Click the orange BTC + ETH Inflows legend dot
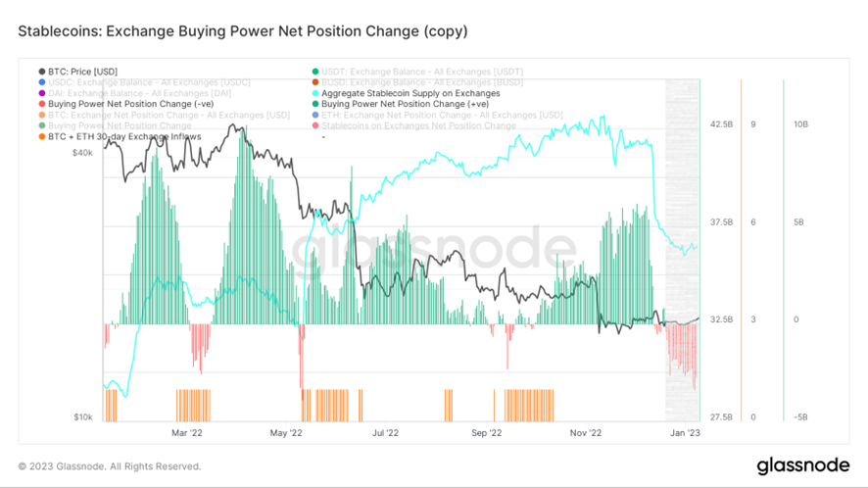Image resolution: width=868 pixels, height=488 pixels. tap(41, 136)
